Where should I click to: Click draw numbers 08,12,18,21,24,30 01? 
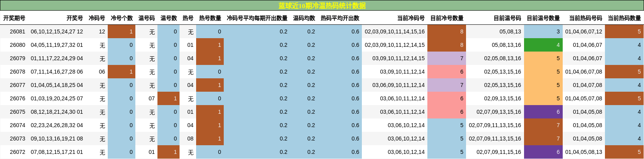coord(57,112)
